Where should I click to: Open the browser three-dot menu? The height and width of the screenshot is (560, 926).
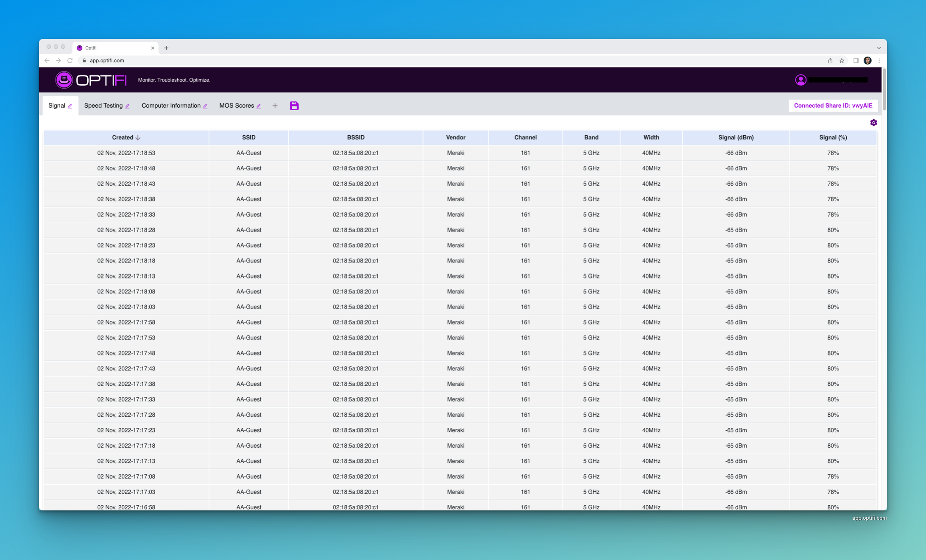click(x=879, y=61)
